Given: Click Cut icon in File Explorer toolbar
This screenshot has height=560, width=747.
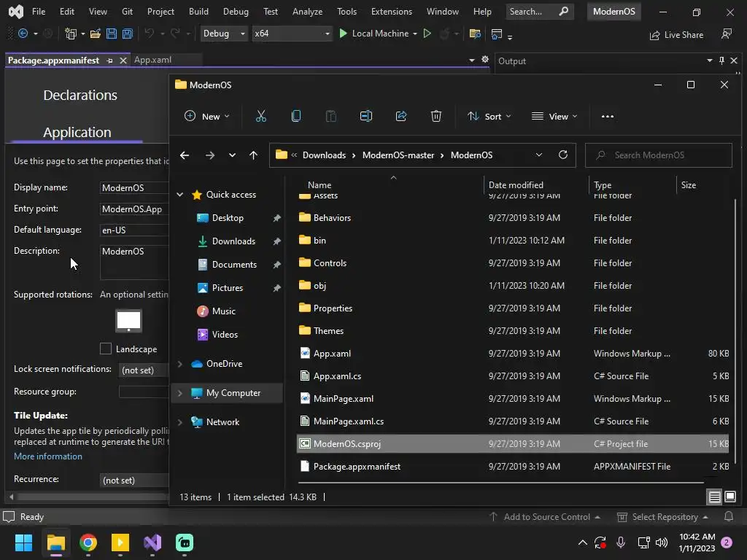Looking at the screenshot, I should pyautogui.click(x=261, y=116).
